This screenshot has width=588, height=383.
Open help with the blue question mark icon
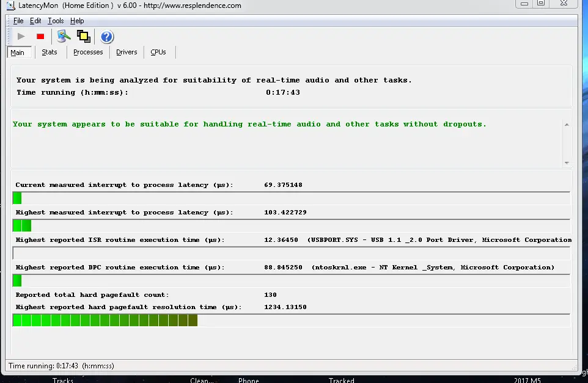click(107, 37)
